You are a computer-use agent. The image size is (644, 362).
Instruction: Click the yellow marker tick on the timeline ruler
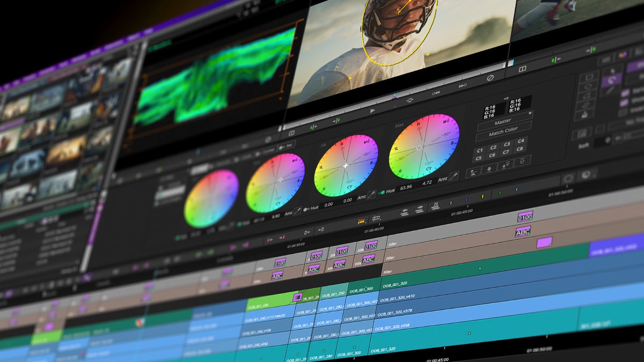[x=482, y=196]
